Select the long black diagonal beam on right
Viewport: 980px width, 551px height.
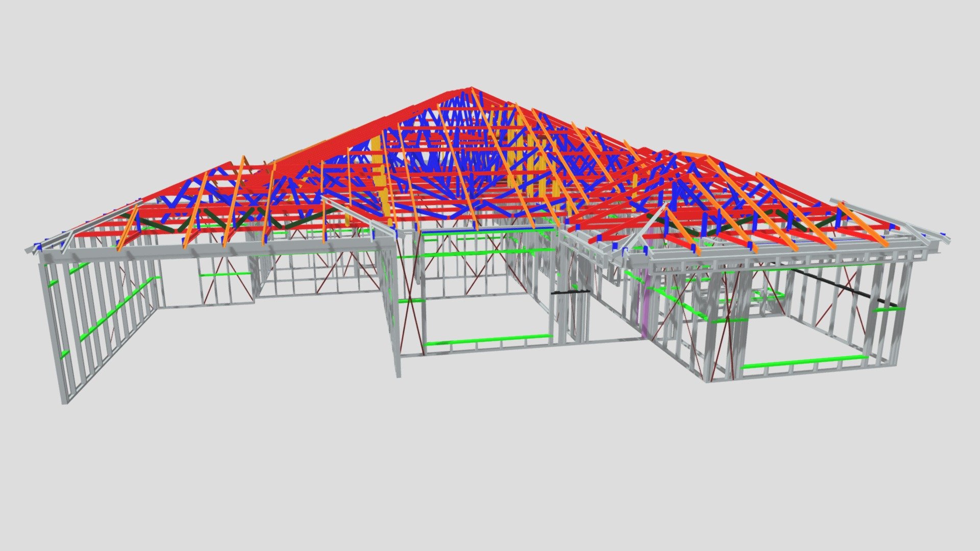[845, 288]
